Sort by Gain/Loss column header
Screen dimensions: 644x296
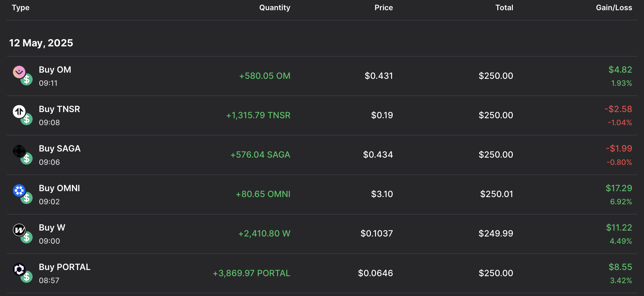(x=614, y=8)
